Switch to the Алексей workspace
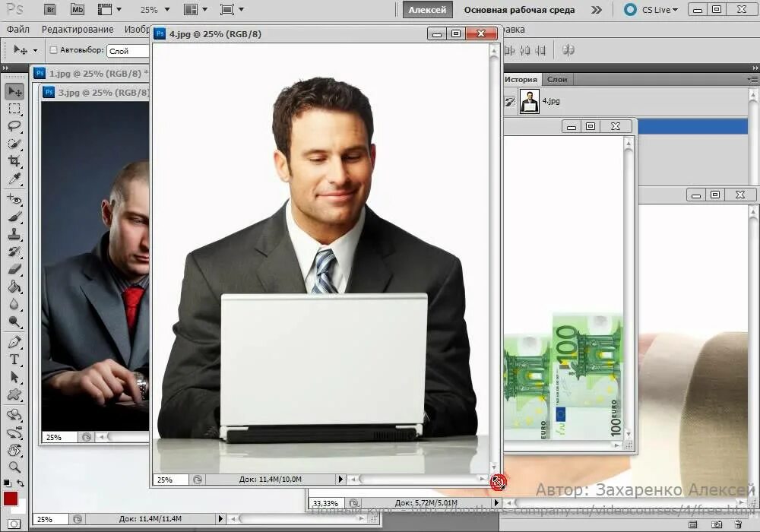Viewport: 760px width, 532px height. [x=427, y=10]
